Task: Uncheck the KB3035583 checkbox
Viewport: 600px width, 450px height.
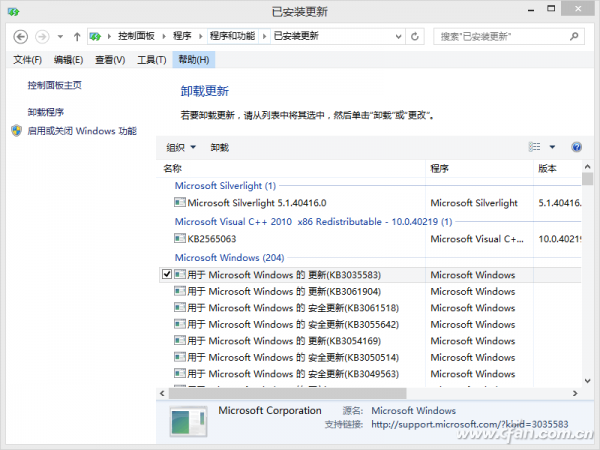Action: click(167, 274)
